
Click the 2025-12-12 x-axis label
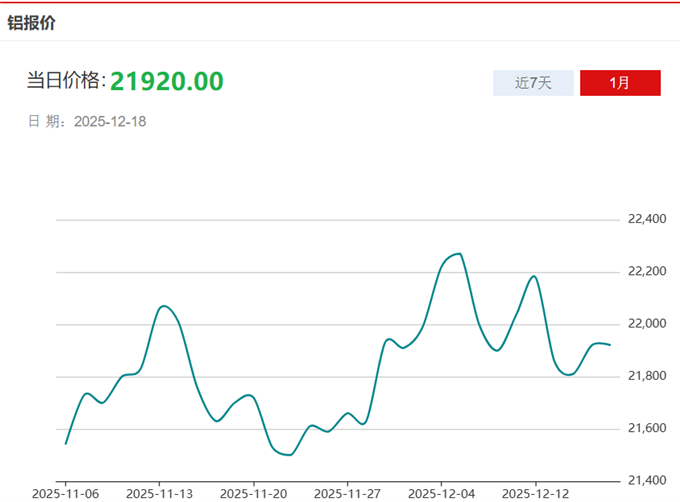[535, 493]
